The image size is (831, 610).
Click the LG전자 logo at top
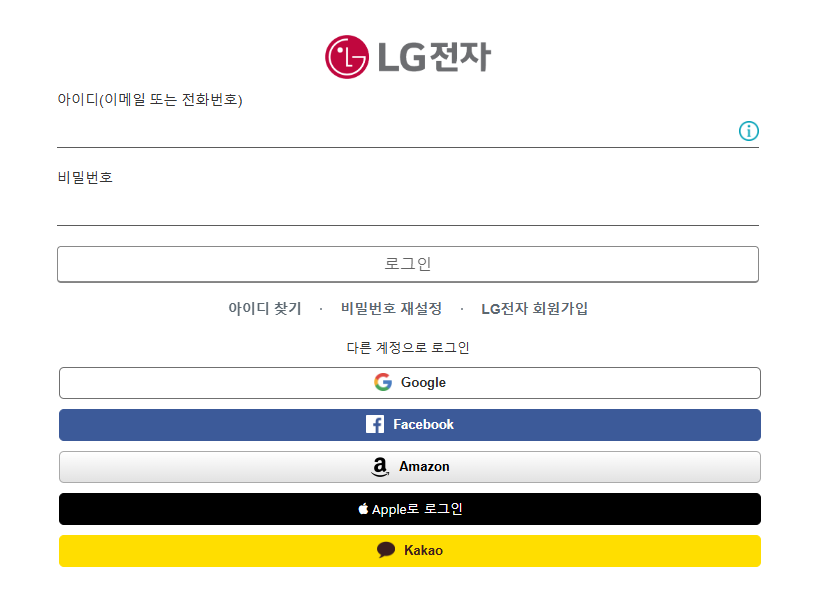click(x=408, y=57)
